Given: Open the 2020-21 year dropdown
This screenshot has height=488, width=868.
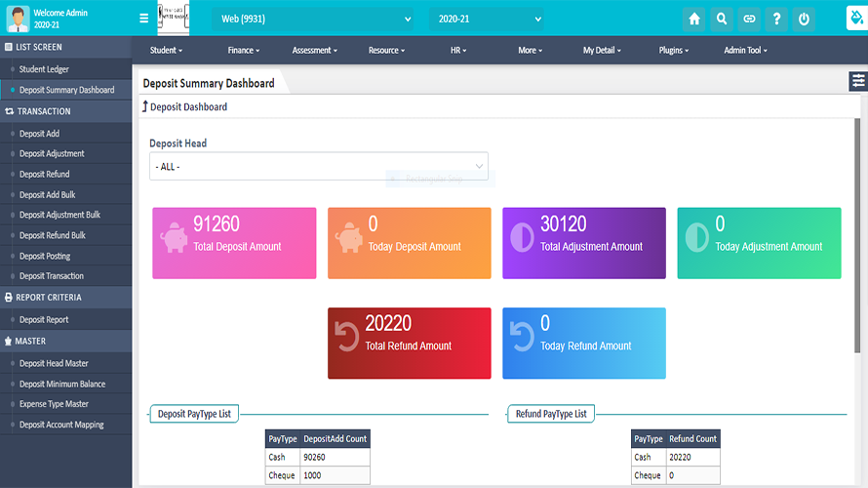Looking at the screenshot, I should pyautogui.click(x=486, y=19).
